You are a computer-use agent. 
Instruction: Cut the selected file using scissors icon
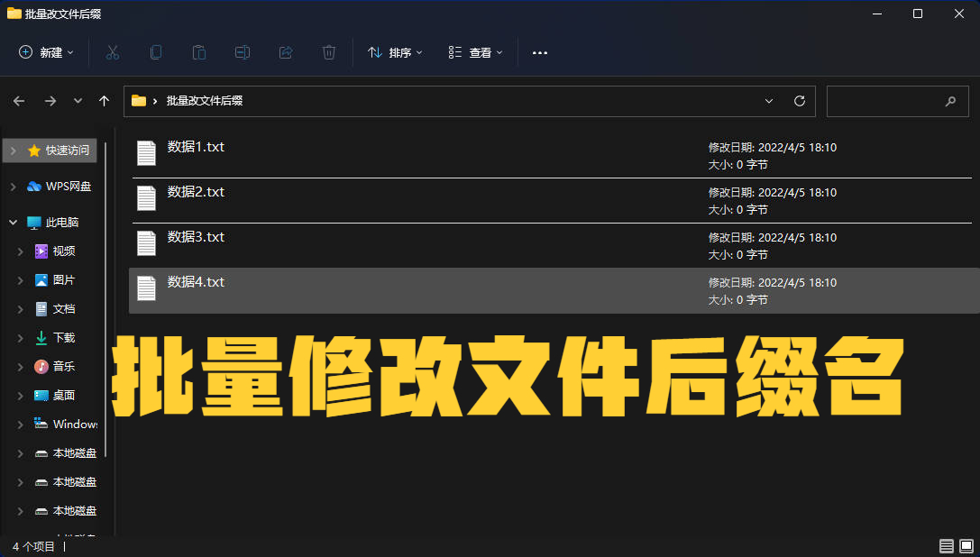[112, 52]
